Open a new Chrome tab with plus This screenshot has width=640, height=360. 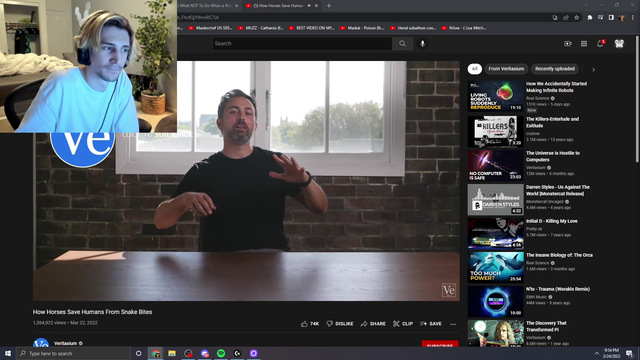(x=329, y=6)
